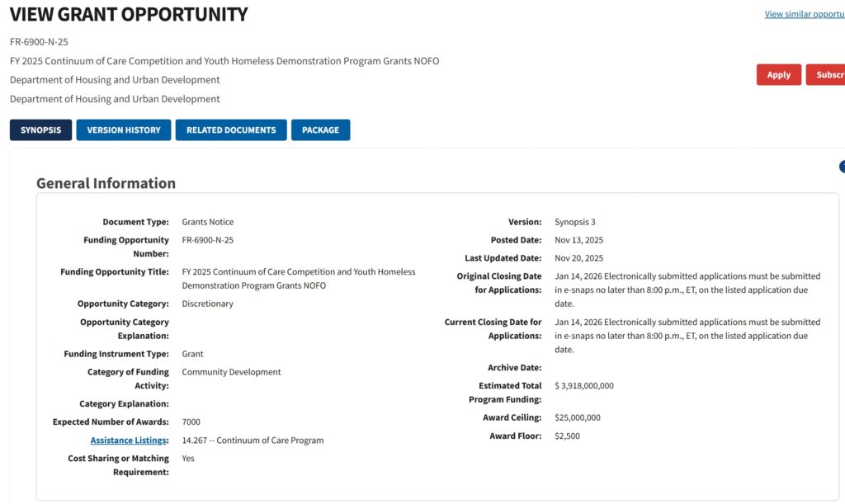Viewport: 845px width, 504px height.
Task: Open the Related Documents tab
Action: [x=231, y=130]
